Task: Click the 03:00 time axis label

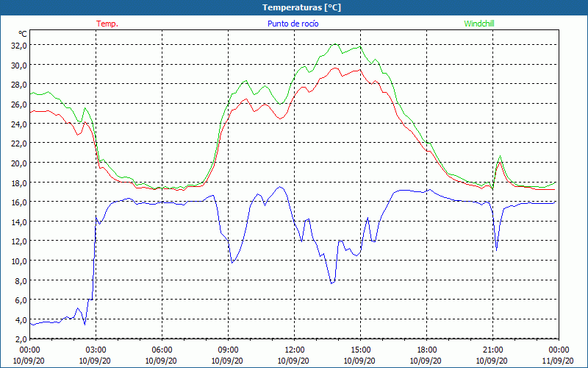Action: tap(96, 350)
